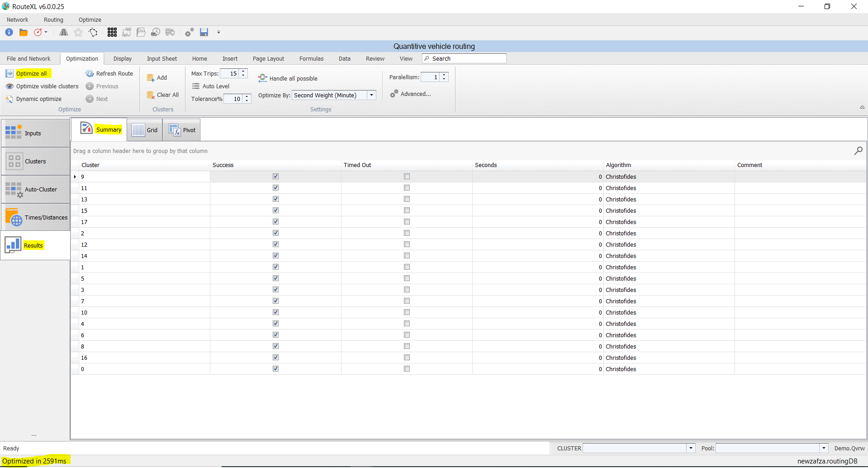Click the star favorites icon

click(78, 32)
